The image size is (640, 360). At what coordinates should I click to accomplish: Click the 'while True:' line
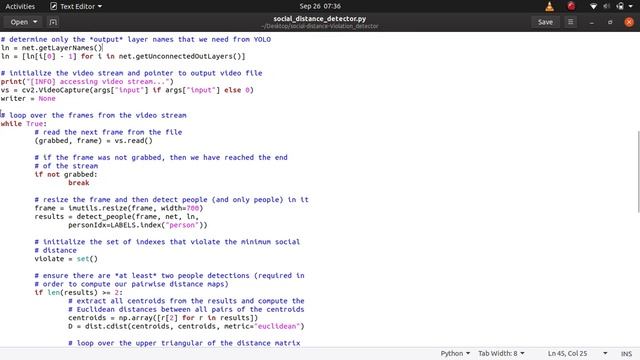(x=24, y=124)
